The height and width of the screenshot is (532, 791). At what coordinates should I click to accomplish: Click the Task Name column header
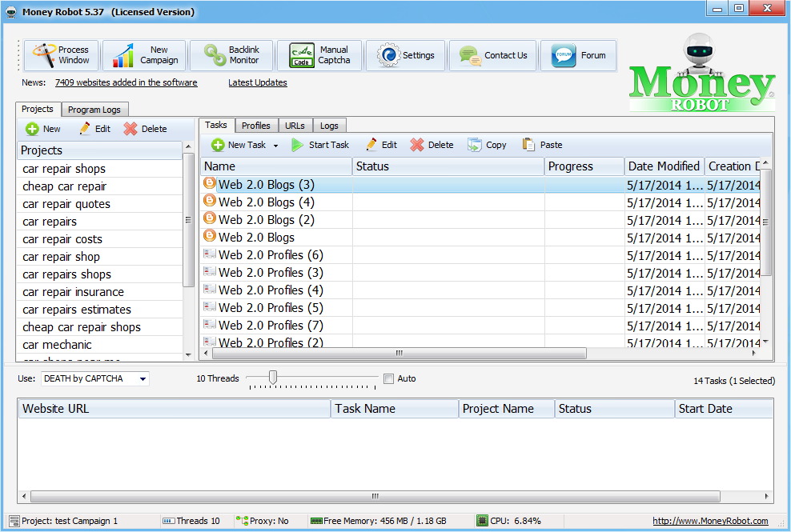point(395,409)
